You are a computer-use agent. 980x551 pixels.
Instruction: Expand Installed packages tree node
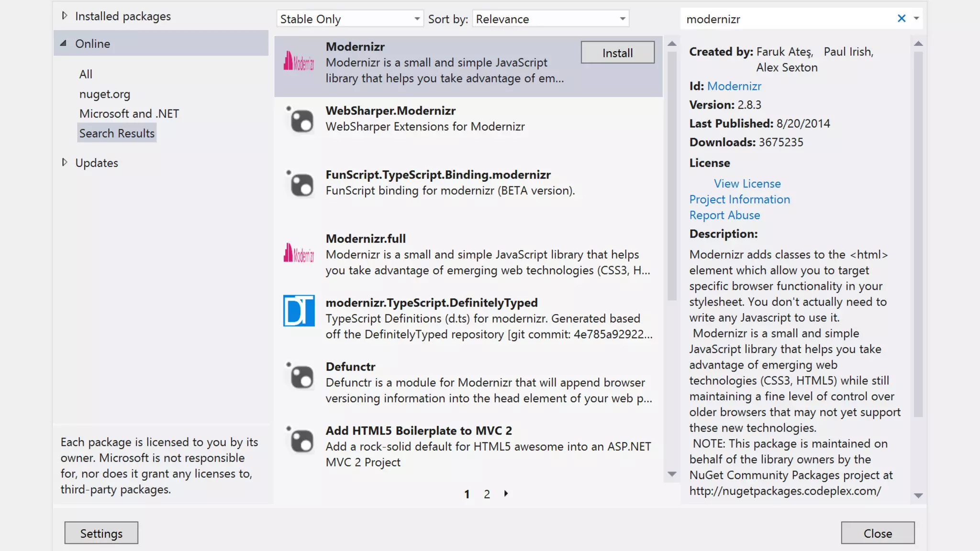pyautogui.click(x=65, y=16)
